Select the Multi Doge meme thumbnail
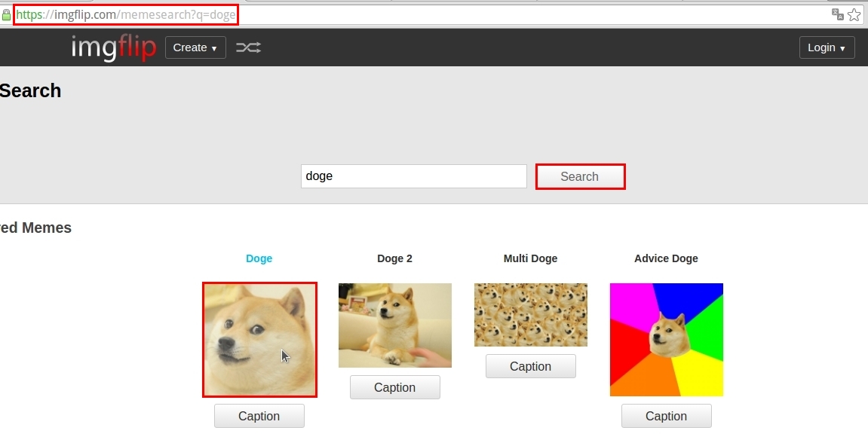The image size is (868, 446). point(531,315)
